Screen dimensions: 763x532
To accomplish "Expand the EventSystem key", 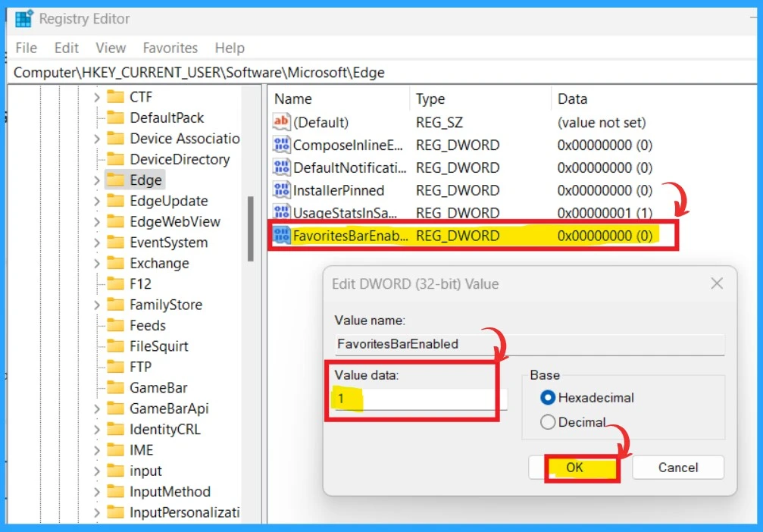I will click(97, 243).
